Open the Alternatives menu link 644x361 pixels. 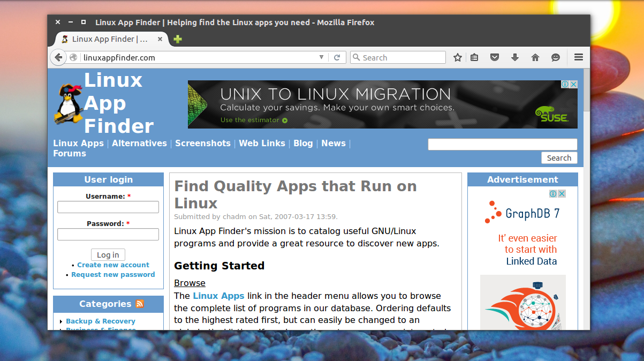(x=139, y=144)
